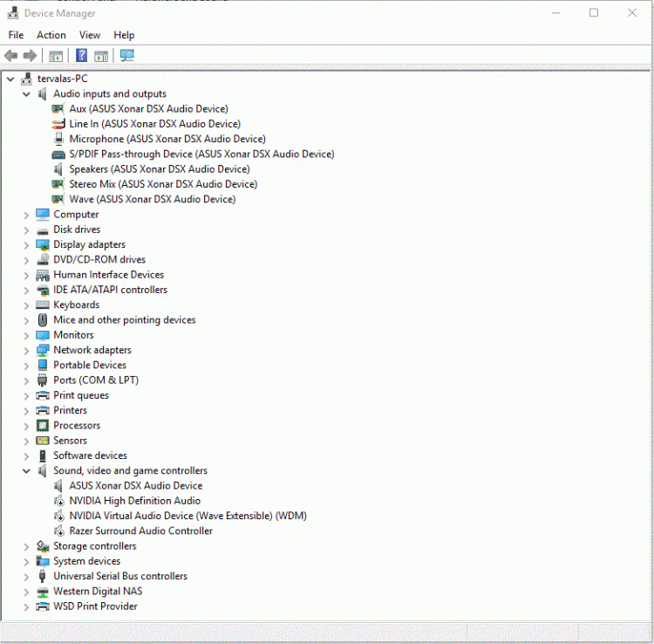Expand the Print queues category

point(26,396)
